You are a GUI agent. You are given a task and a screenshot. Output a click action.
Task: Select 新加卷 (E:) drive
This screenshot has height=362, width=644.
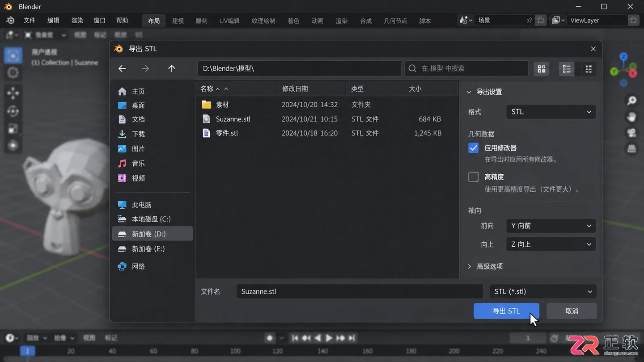152,248
